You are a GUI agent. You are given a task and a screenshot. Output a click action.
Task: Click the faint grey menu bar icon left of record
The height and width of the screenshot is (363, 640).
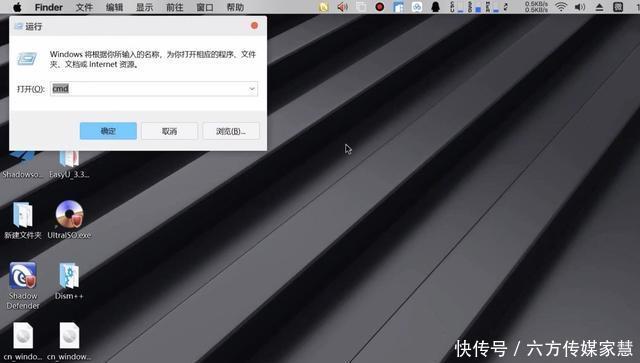(x=361, y=7)
